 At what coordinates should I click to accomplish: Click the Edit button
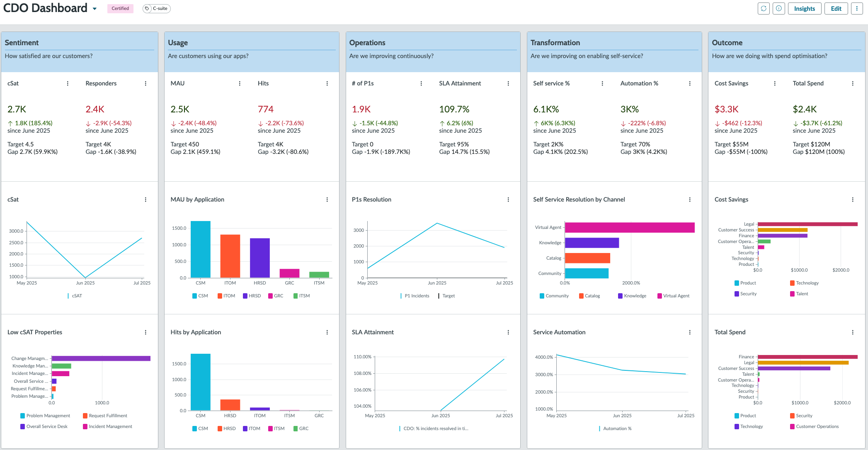point(836,8)
